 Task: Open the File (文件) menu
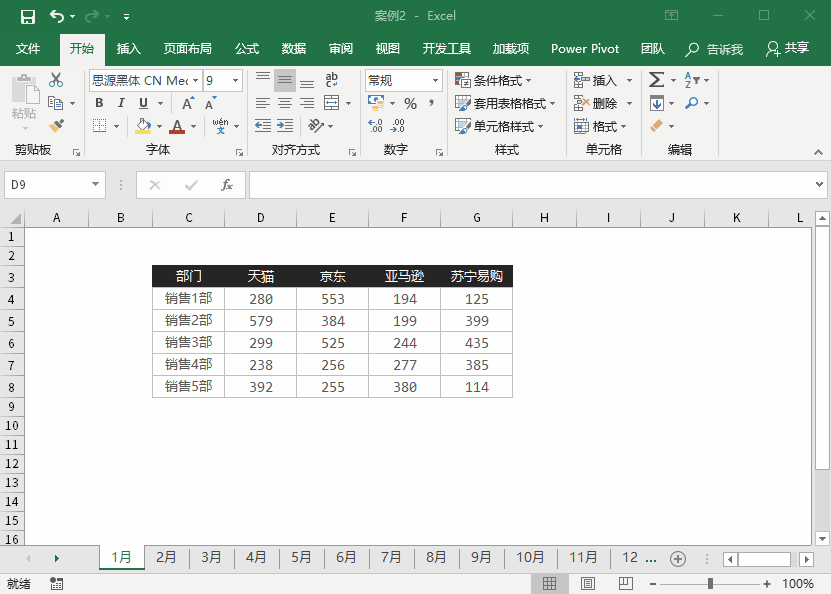tap(28, 49)
